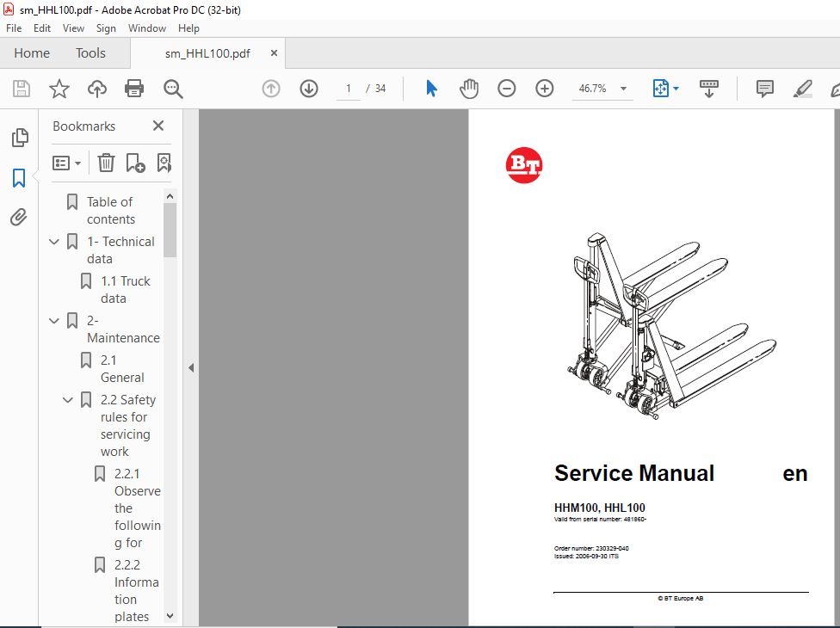Click the Fit page view icon
The image size is (840, 628).
pos(660,89)
